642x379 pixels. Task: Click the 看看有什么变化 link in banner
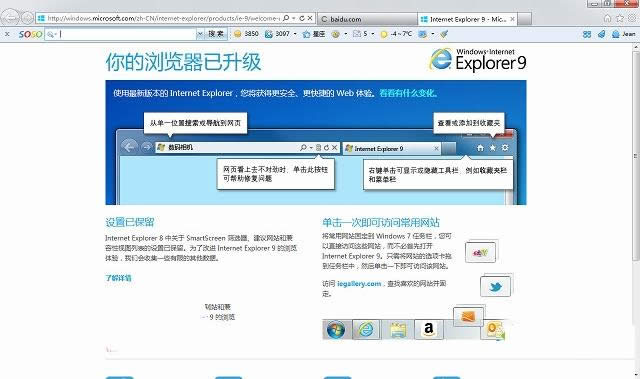[x=408, y=93]
